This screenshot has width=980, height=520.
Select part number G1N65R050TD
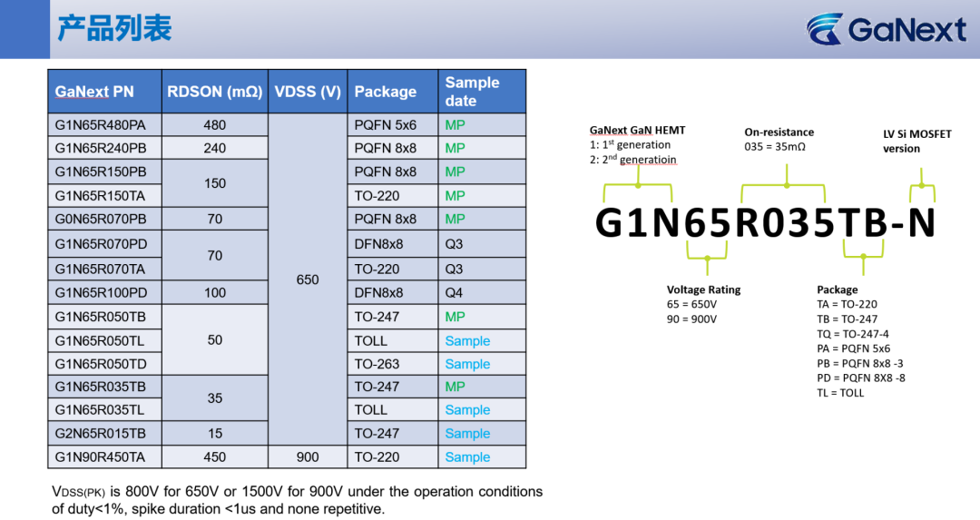[100, 364]
